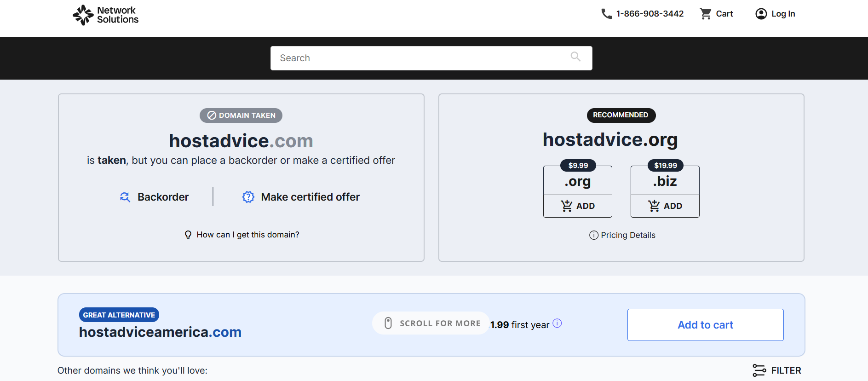
Task: Open How can I get this domain?
Action: [x=248, y=235]
